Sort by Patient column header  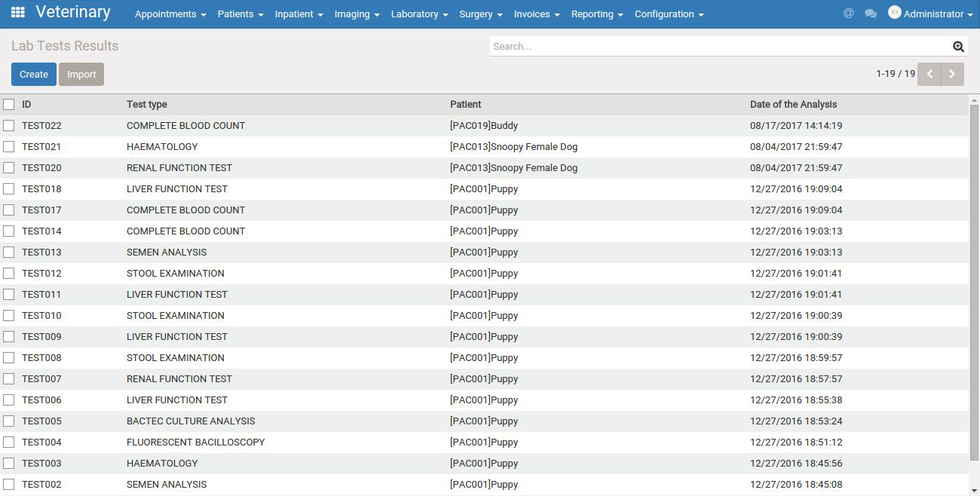466,105
